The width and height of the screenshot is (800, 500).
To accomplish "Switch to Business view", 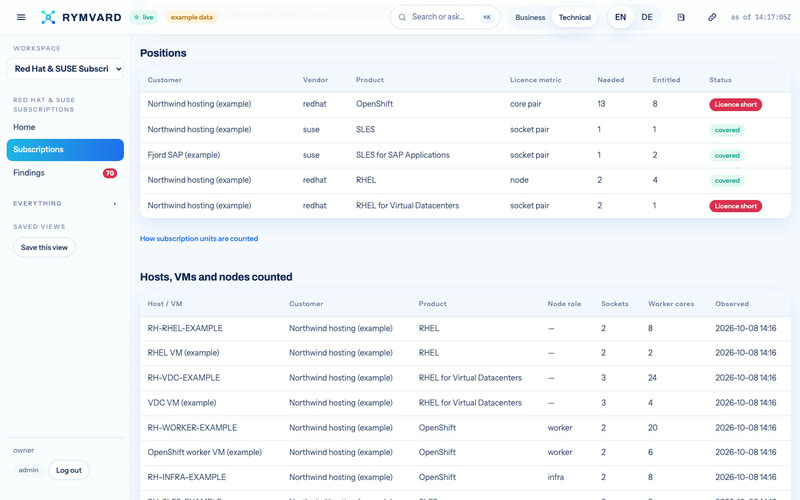I will click(x=530, y=17).
